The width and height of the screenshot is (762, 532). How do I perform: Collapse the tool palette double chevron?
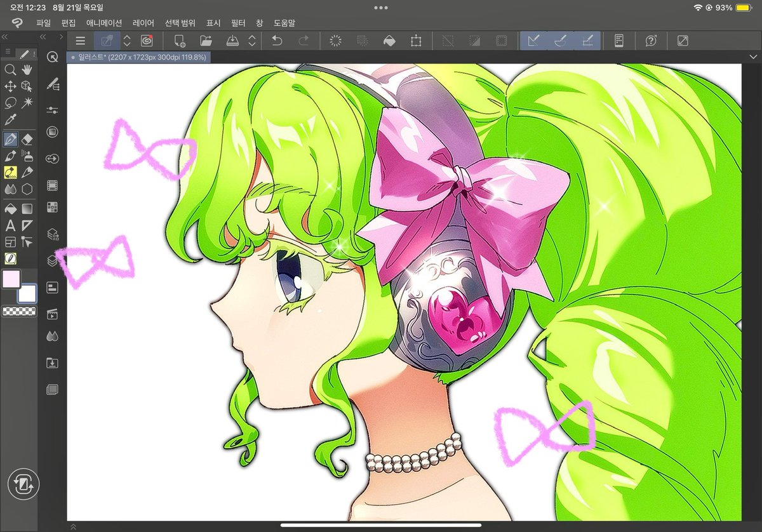coord(5,37)
